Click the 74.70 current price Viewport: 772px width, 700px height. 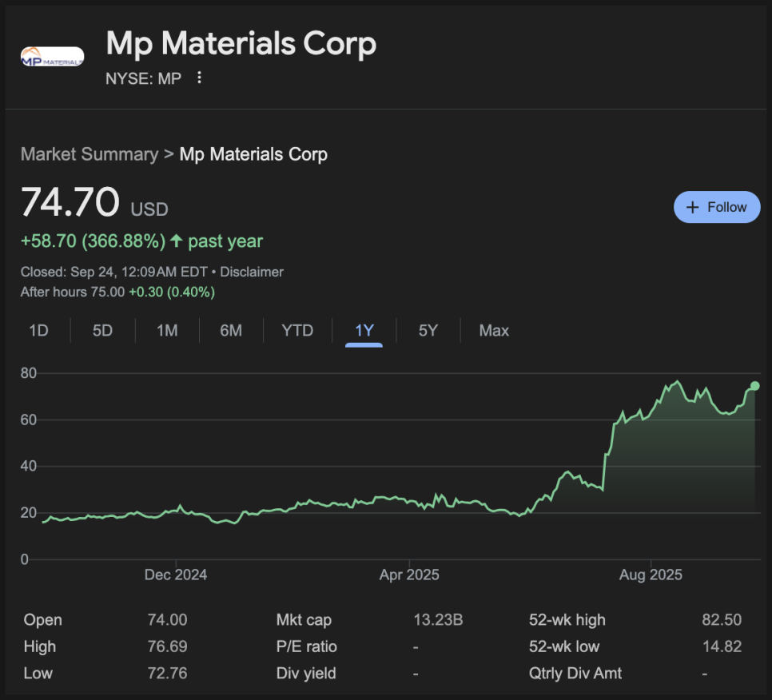[70, 202]
